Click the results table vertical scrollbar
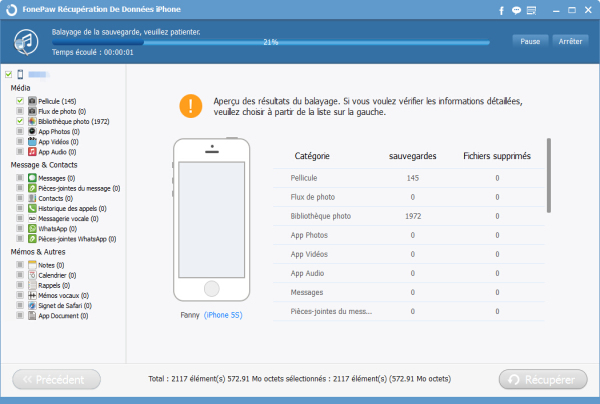 tap(549, 175)
